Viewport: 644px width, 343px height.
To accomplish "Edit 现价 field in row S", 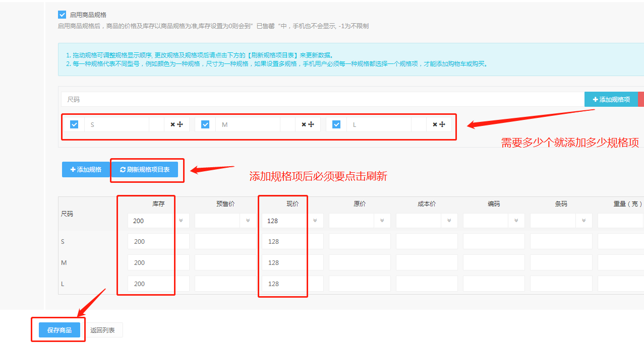I will click(292, 241).
